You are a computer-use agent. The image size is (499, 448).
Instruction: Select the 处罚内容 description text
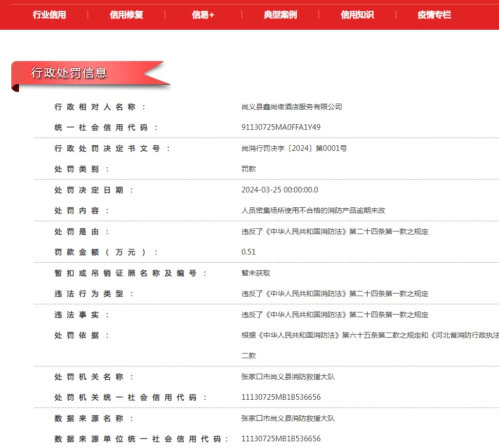tap(315, 210)
